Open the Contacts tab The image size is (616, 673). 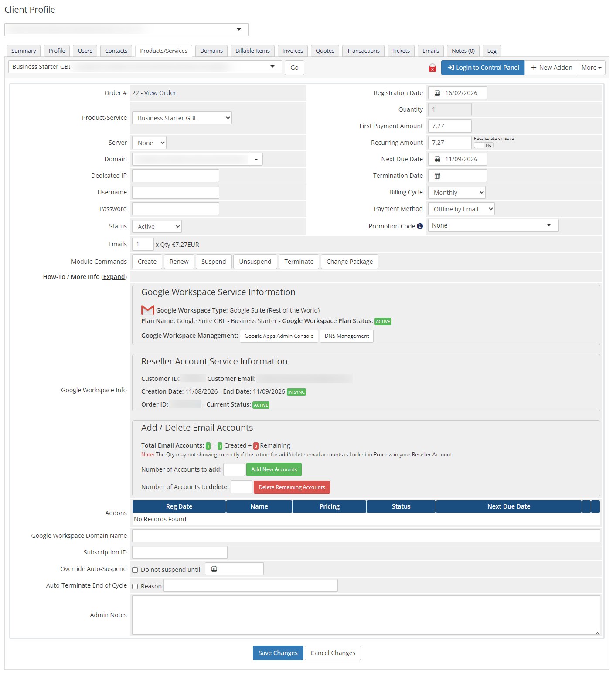point(116,51)
